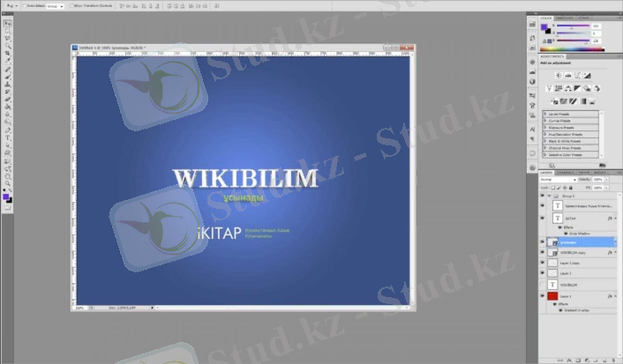
Task: Open the Current Tool preset picker
Action: pyautogui.click(x=12, y=6)
